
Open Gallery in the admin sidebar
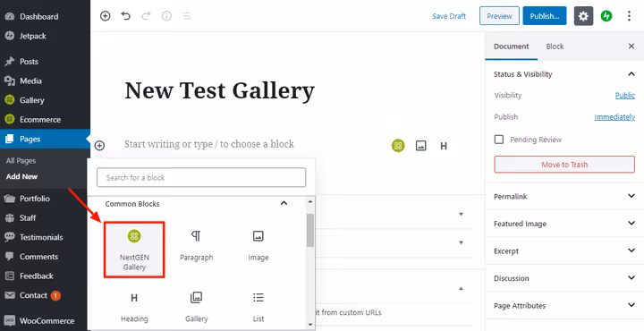pyautogui.click(x=31, y=100)
